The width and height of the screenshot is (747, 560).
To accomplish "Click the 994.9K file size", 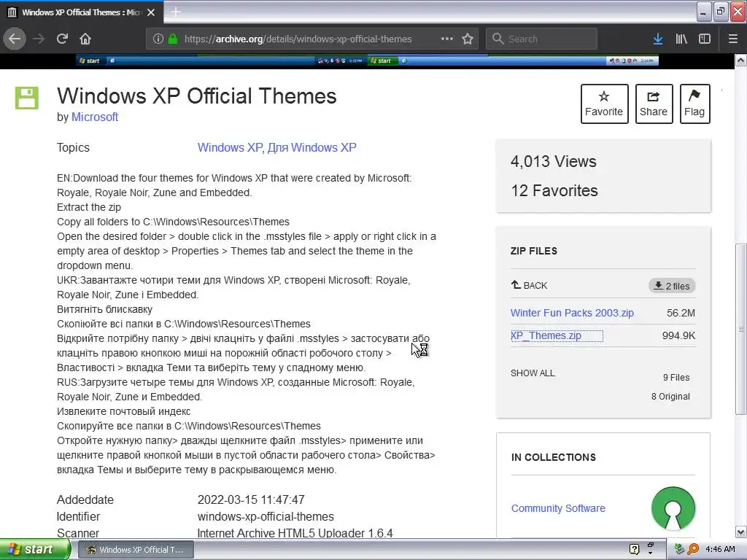I will click(678, 335).
